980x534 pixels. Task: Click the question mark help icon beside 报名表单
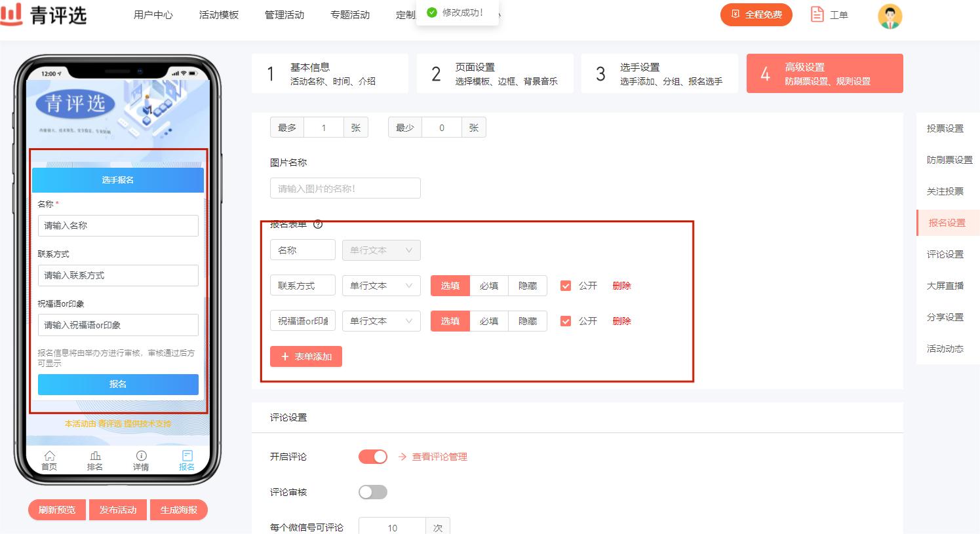319,224
